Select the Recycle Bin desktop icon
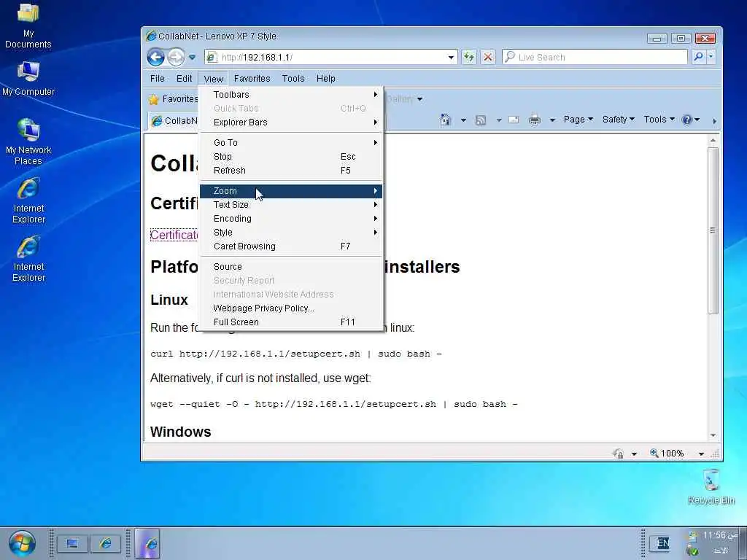This screenshot has height=560, width=747. click(x=711, y=486)
